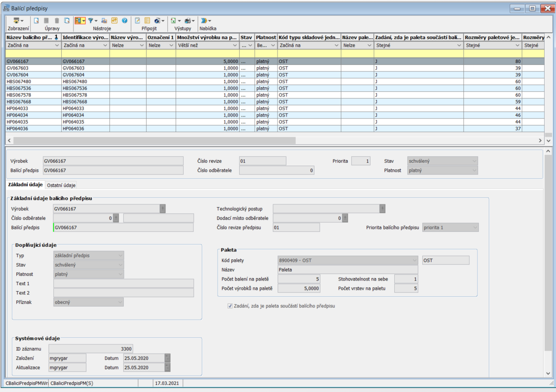556x392 pixels.
Task: Click the filter funnel icon in Nástroje
Action: pos(91,21)
